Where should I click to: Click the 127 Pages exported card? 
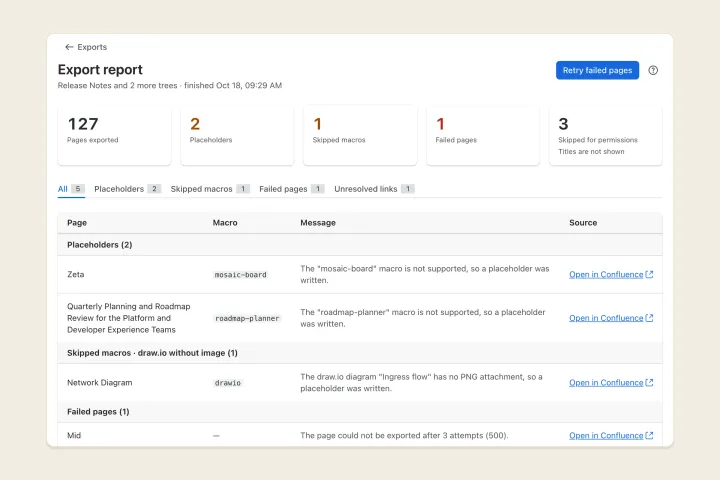pyautogui.click(x=114, y=136)
